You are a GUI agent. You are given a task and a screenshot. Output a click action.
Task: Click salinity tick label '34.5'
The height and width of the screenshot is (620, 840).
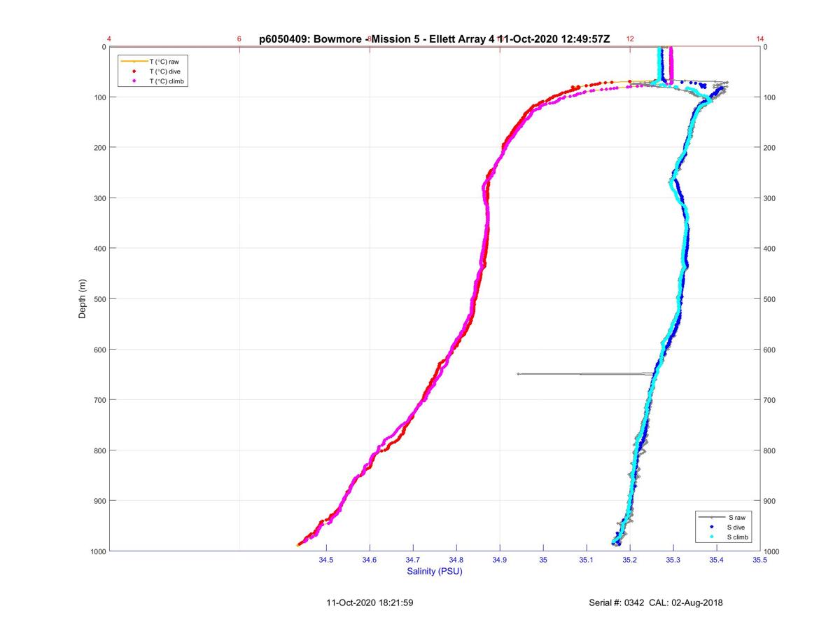[x=326, y=560]
